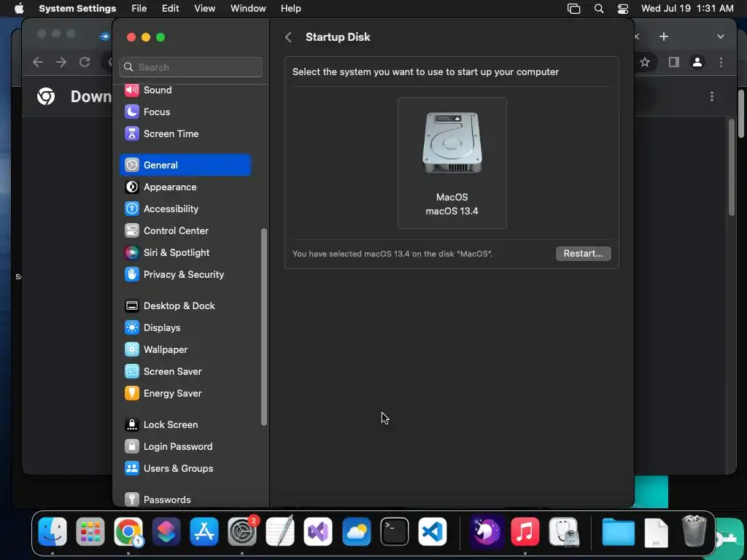This screenshot has width=747, height=560.
Task: Open Downloads page more actions menu
Action: (x=712, y=97)
